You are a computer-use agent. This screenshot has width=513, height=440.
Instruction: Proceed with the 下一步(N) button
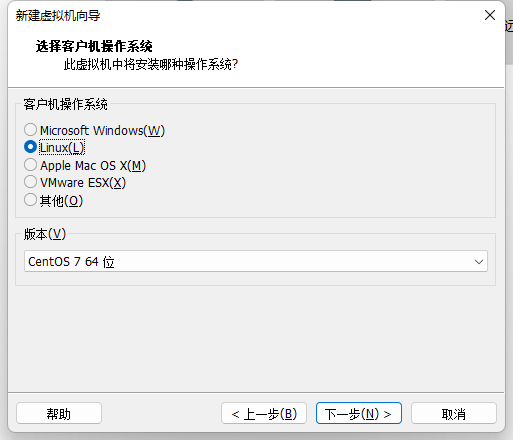tap(359, 413)
